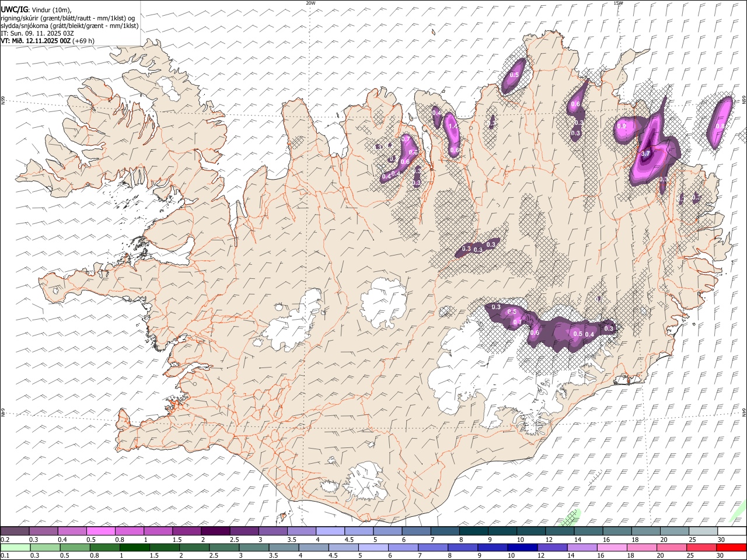Click the 1.5 purple swatch in upper legend row

[187, 531]
